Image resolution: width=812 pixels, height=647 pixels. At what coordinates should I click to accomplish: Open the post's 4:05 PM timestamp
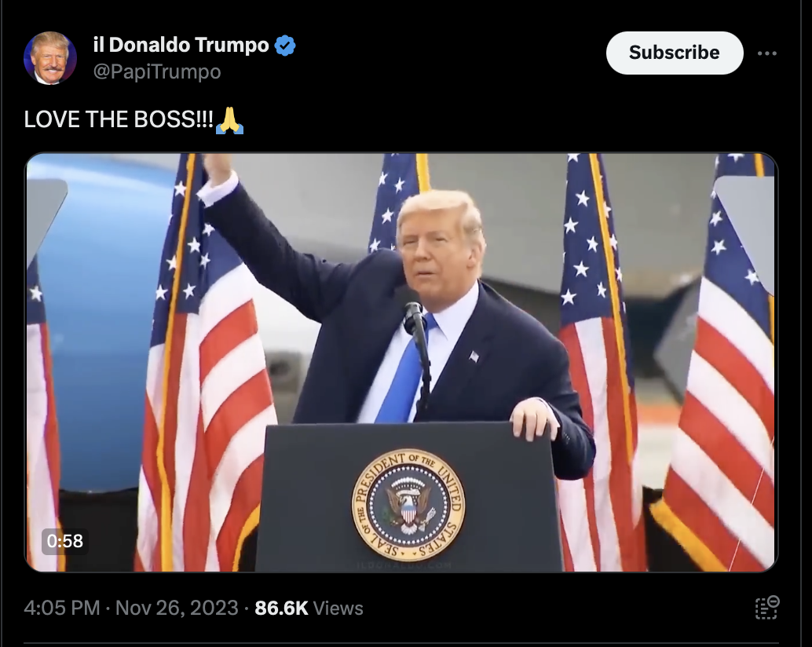(x=61, y=608)
